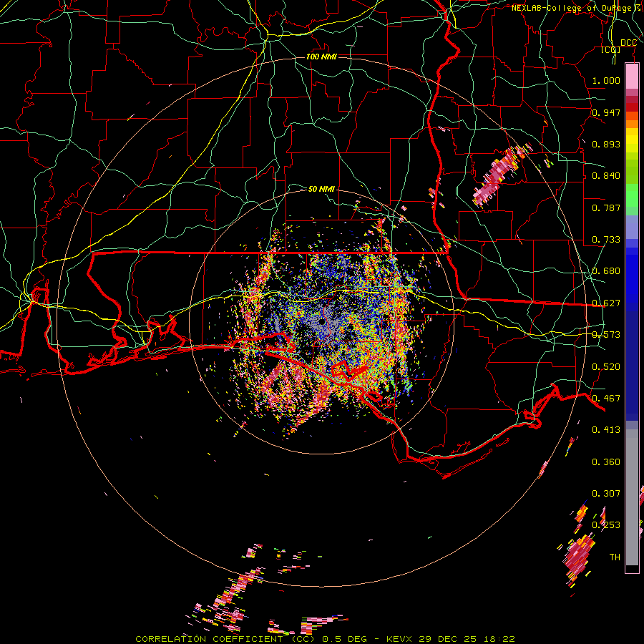Select the 0.573 scale value
This screenshot has width=644, height=644.
tap(606, 335)
